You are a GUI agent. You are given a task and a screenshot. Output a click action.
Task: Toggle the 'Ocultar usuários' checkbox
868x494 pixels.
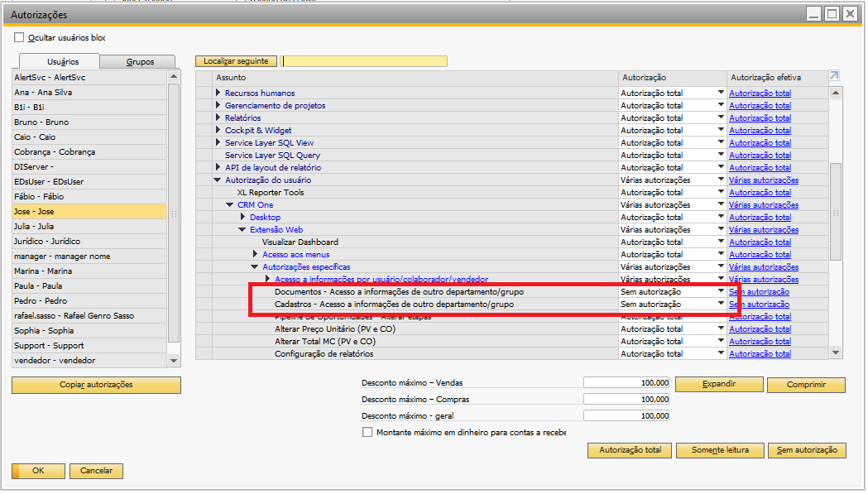19,37
